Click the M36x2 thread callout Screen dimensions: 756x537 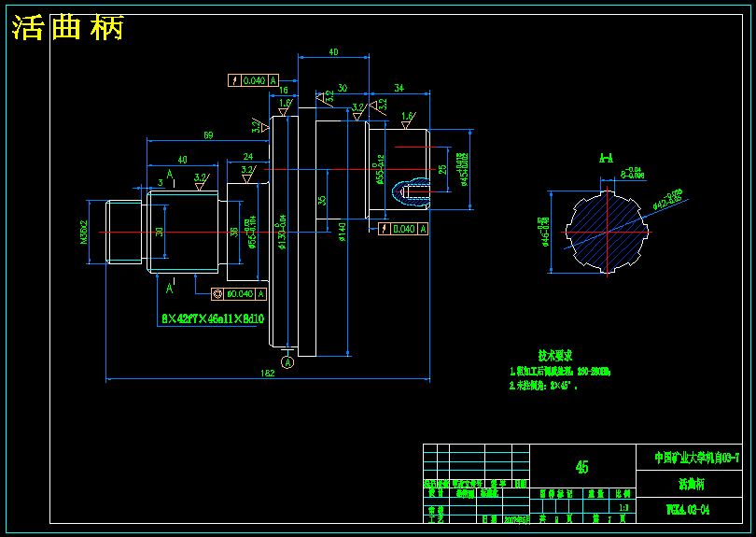point(84,233)
